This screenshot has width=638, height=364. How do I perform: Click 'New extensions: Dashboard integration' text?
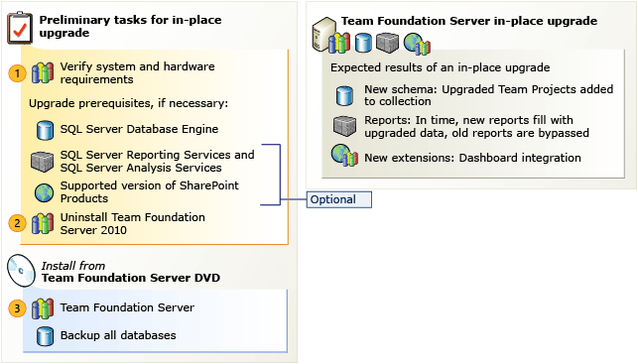click(x=472, y=158)
